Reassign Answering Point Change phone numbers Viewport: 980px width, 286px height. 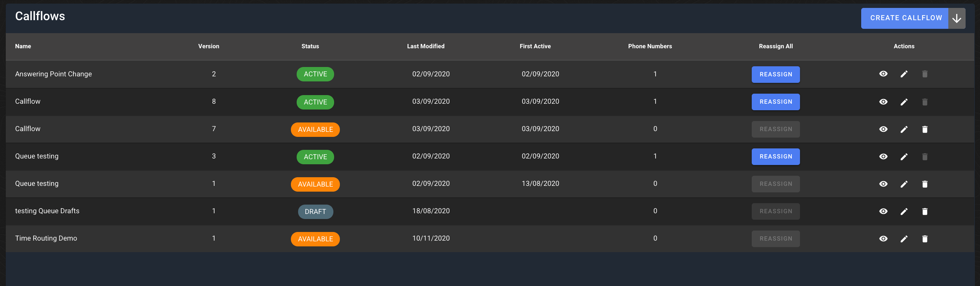776,74
